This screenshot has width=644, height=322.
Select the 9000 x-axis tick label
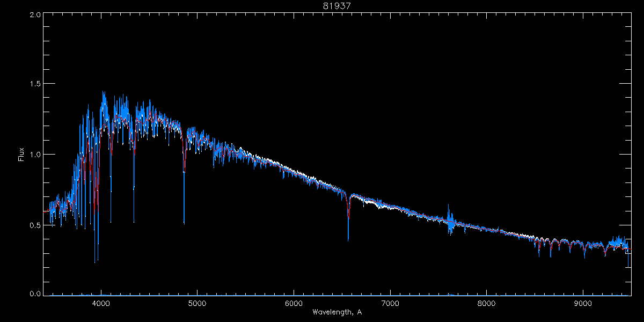pos(583,303)
